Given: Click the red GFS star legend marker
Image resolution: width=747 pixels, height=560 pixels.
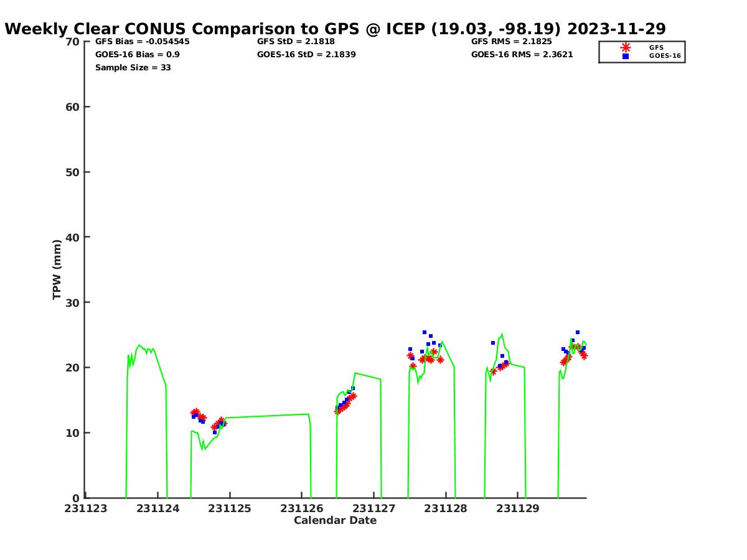Looking at the screenshot, I should 626,47.
